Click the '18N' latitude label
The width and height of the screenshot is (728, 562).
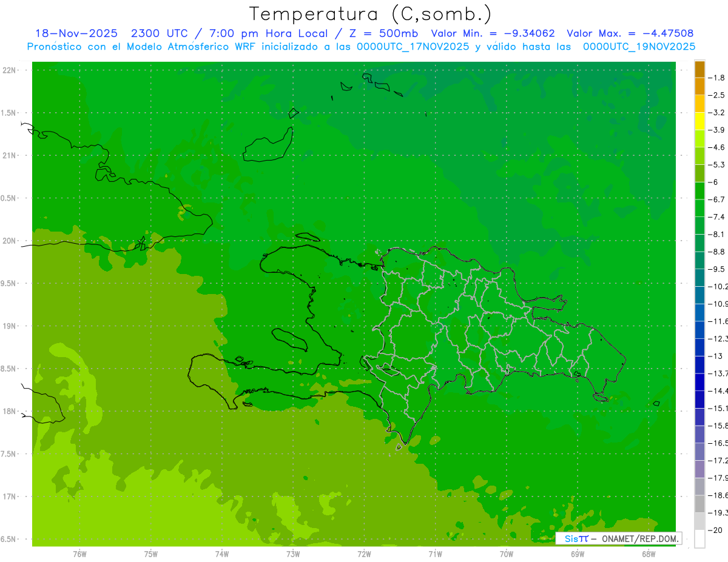point(8,411)
